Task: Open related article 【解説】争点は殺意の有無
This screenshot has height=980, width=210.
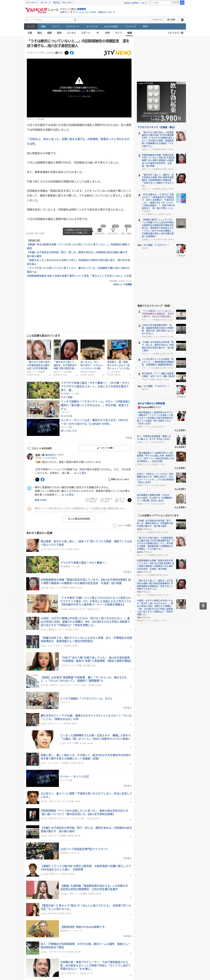Action: click(x=78, y=246)
